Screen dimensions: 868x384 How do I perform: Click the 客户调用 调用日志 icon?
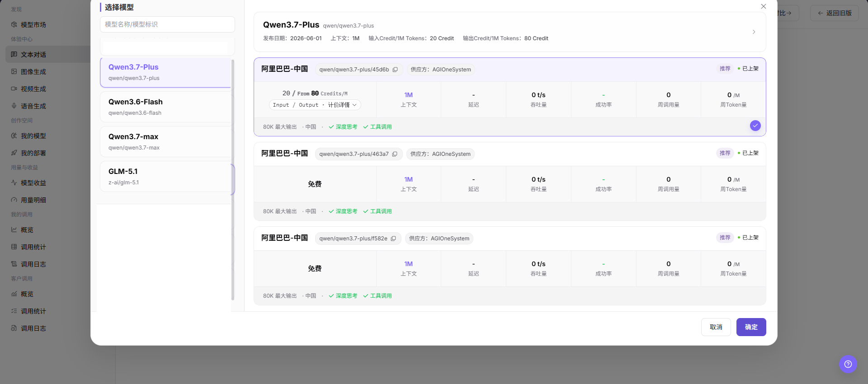[14, 328]
